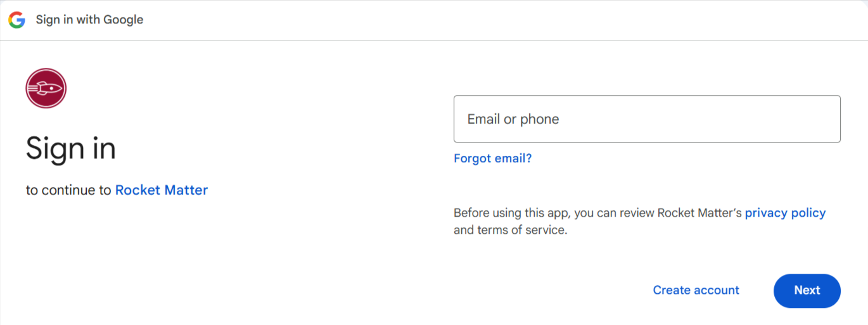
Task: Click the Rocket Matter rocket logo
Action: click(x=46, y=88)
